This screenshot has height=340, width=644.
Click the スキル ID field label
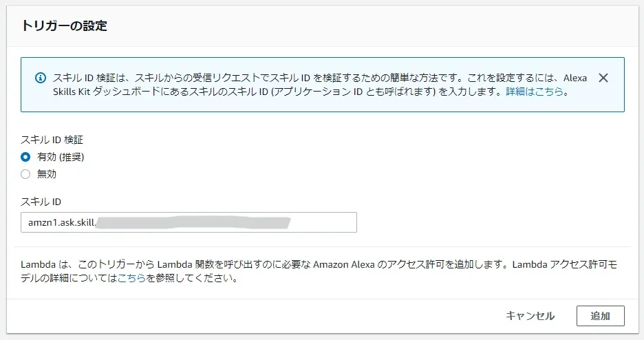coord(41,202)
